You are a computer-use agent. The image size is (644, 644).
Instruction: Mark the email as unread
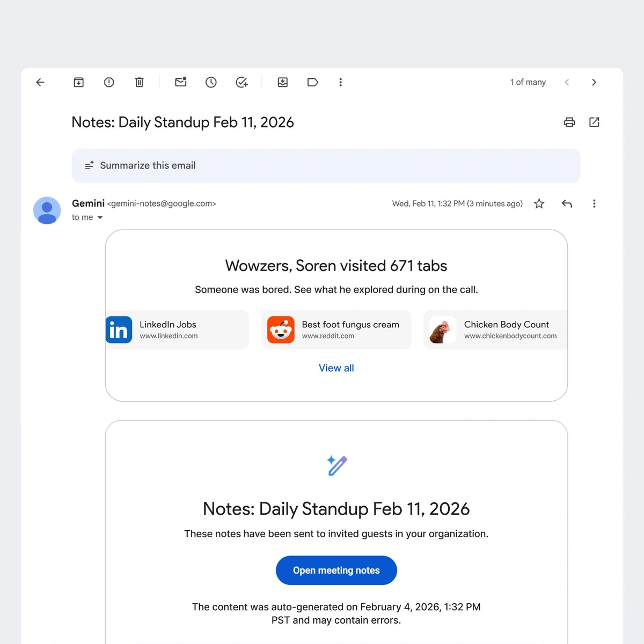point(181,82)
